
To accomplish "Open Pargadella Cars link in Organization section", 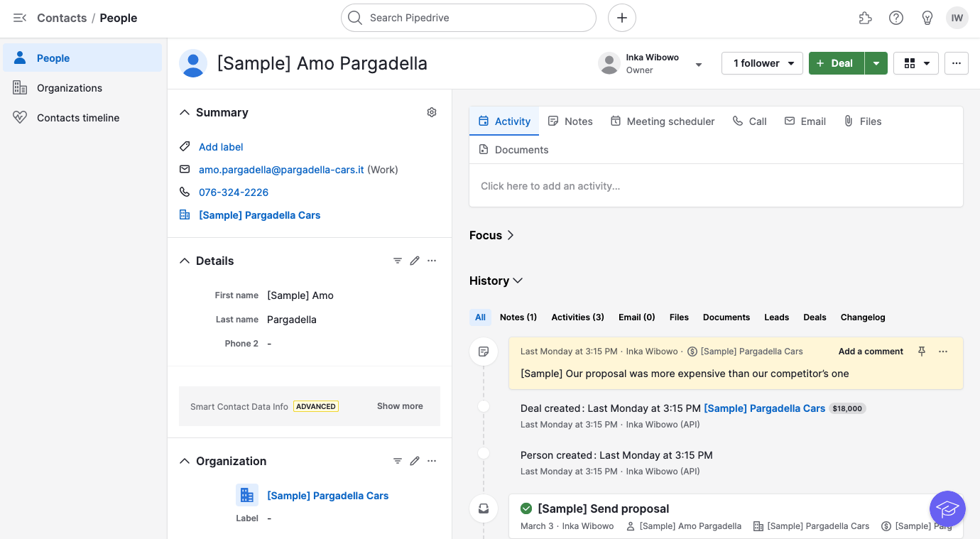I will click(327, 496).
